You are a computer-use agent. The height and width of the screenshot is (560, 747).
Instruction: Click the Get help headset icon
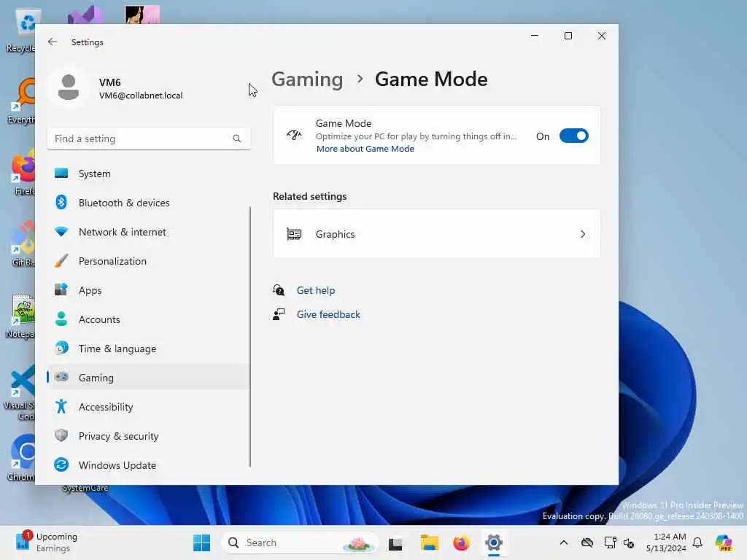pyautogui.click(x=279, y=290)
